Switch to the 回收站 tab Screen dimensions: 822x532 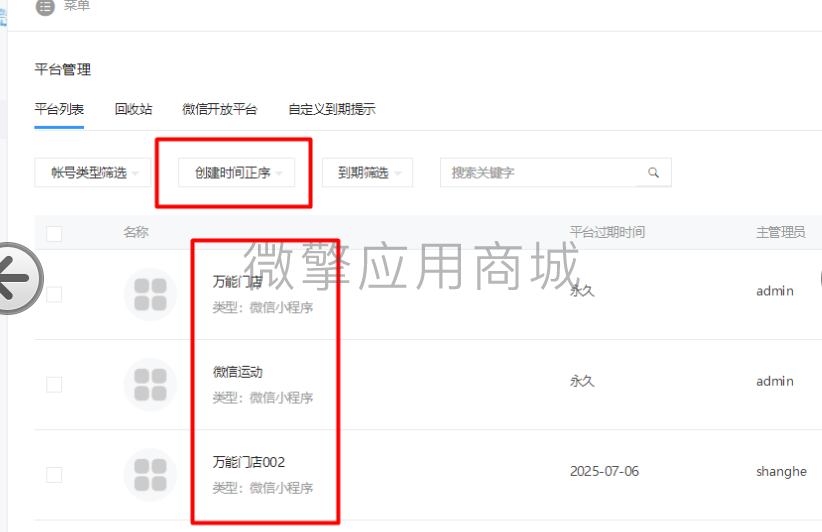tap(133, 109)
